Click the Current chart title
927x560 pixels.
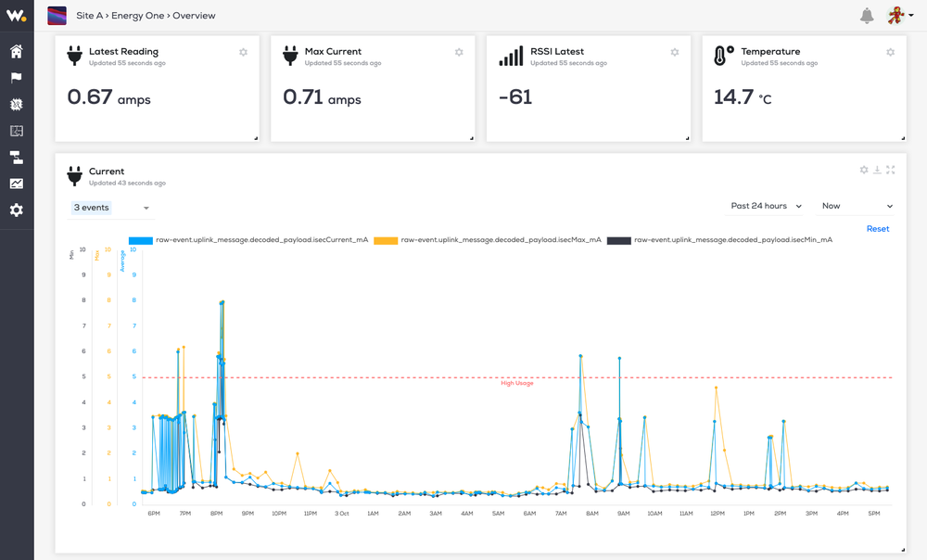click(107, 172)
